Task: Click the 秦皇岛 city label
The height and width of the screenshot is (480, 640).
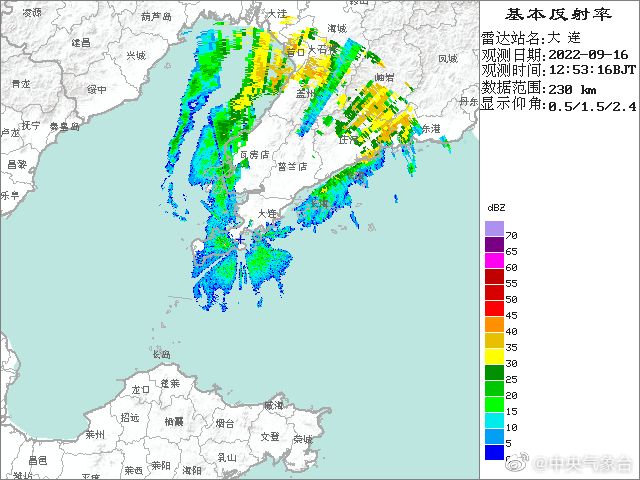Action: tap(64, 127)
